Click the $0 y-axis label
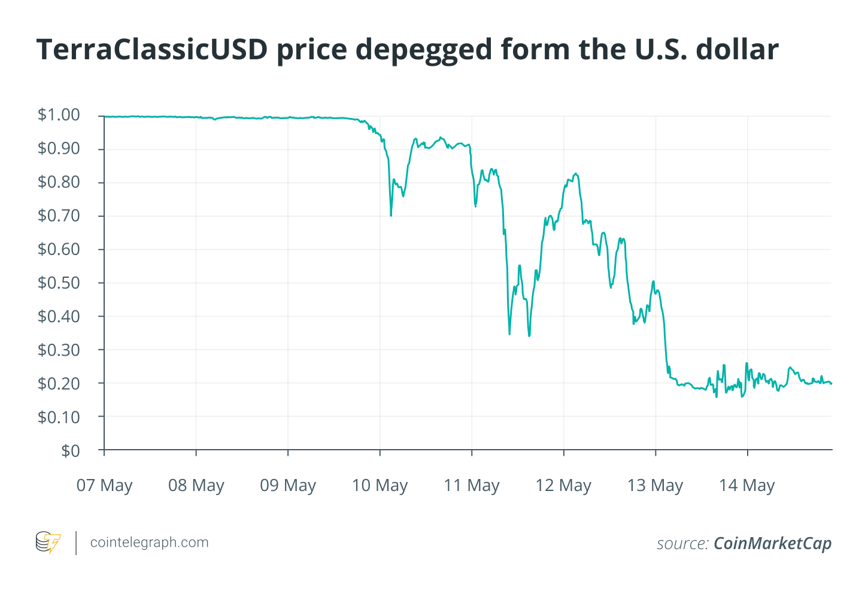The height and width of the screenshot is (591, 868). (71, 450)
